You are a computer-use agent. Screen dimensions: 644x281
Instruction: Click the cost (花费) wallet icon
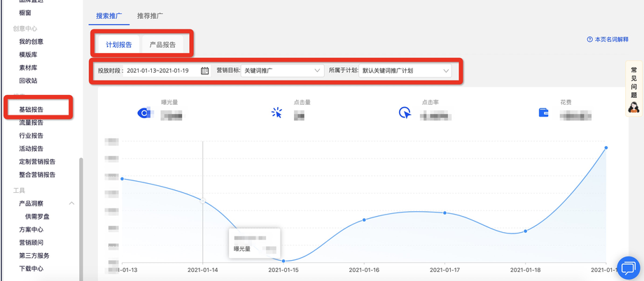543,112
